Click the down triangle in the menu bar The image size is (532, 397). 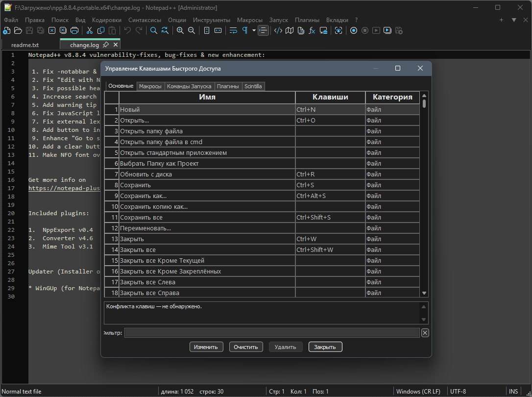tap(514, 20)
